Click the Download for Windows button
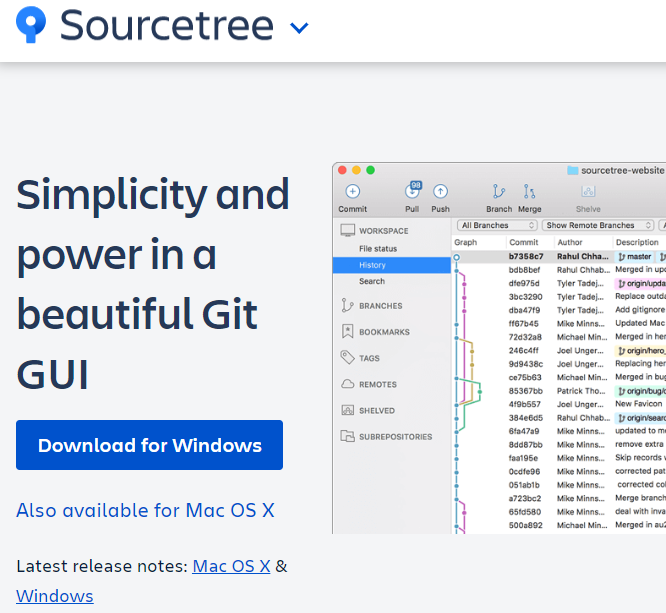The height and width of the screenshot is (613, 666). coord(150,445)
